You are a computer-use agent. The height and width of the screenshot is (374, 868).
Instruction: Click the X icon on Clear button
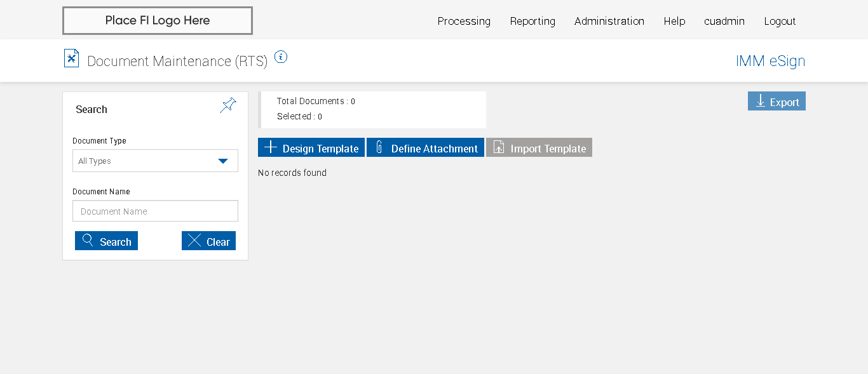point(194,241)
